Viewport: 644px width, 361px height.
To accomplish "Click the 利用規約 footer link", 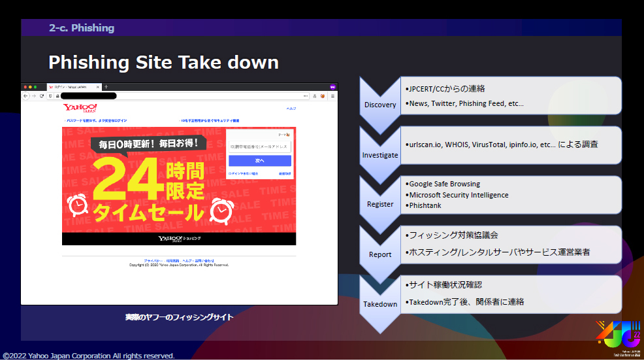I will coord(172,261).
